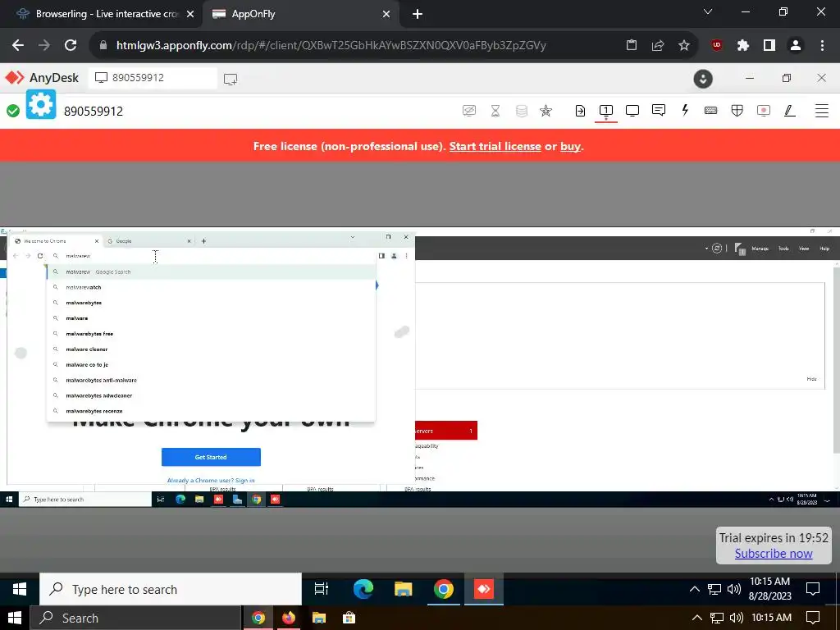Open the keyboard icon in AnyDesk toolbar
Image resolution: width=840 pixels, height=630 pixels.
(x=711, y=111)
